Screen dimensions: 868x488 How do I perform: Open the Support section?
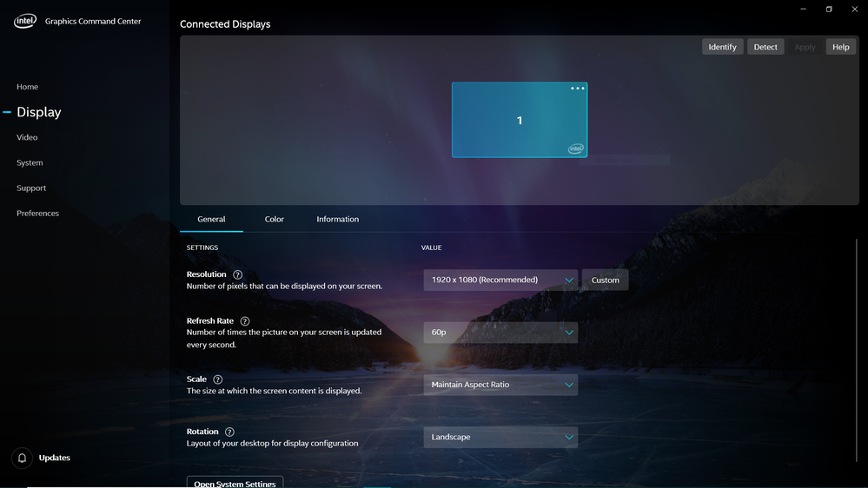[31, 188]
